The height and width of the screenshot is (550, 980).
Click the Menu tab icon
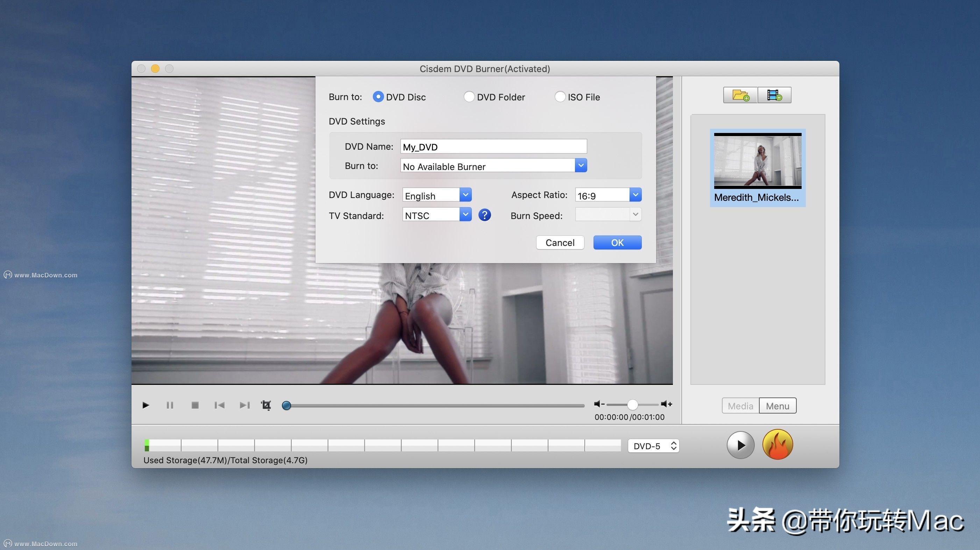click(x=777, y=405)
